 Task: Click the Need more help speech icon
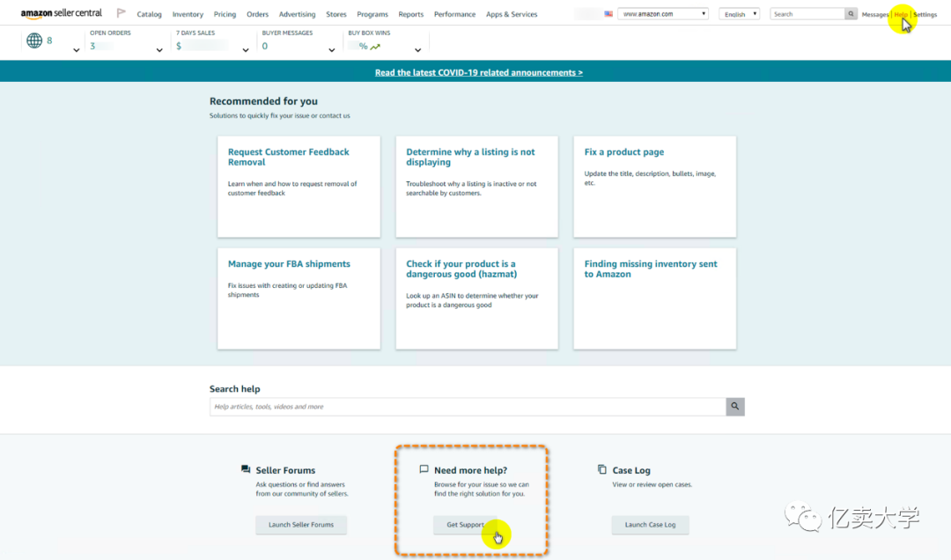coord(424,469)
